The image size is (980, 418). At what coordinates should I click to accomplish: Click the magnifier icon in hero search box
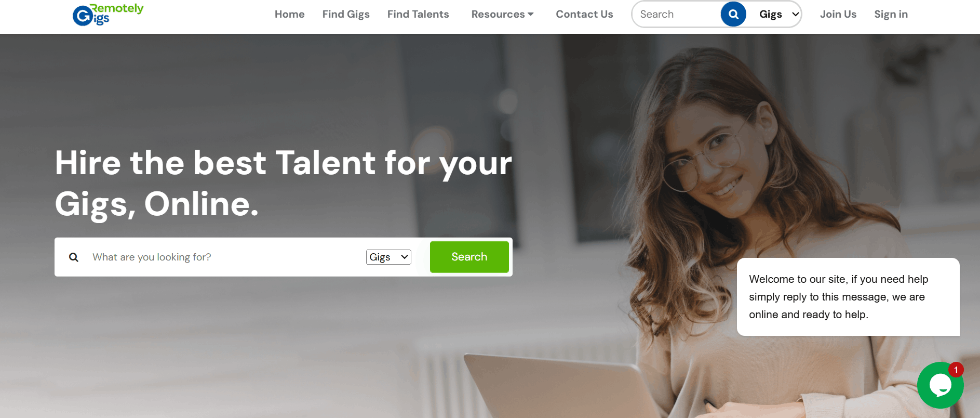[x=74, y=257]
